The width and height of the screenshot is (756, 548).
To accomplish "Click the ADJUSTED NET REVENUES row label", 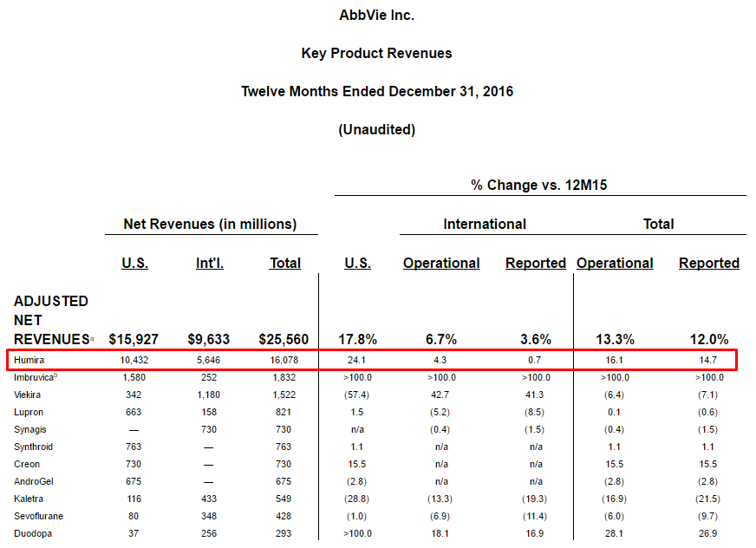I will point(51,320).
